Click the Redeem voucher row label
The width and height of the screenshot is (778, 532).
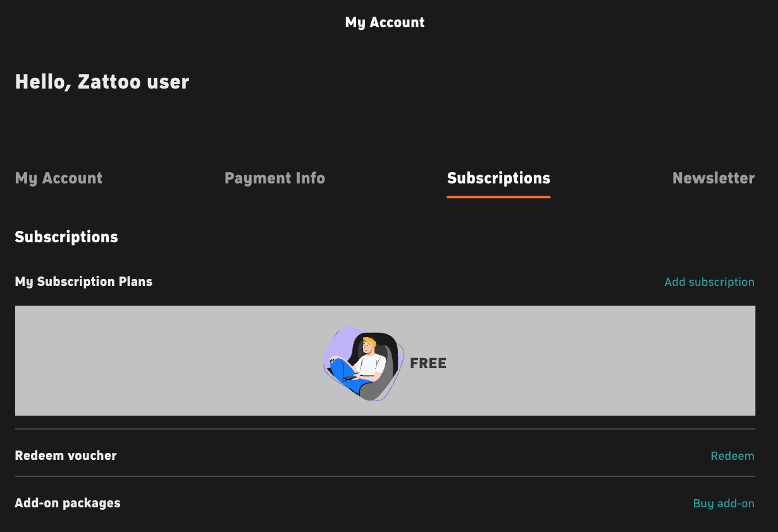pos(66,455)
